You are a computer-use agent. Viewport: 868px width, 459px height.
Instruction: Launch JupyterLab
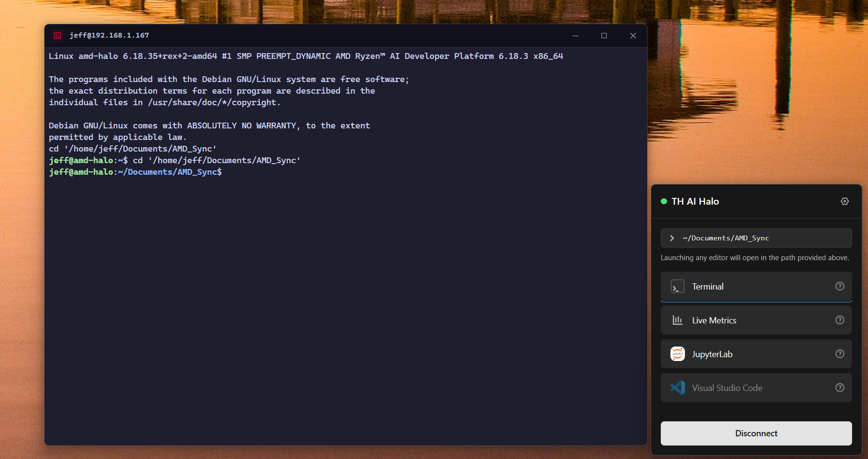(756, 354)
